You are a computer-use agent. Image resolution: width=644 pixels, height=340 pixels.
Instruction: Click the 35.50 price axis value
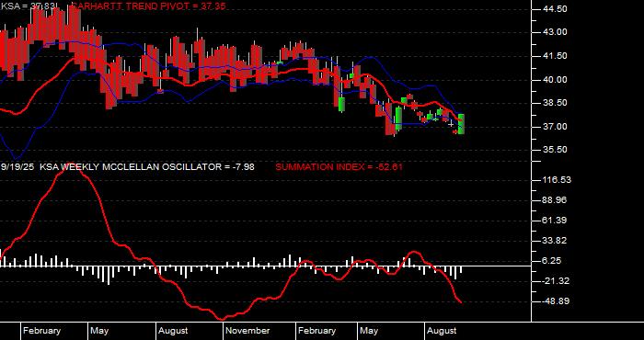point(555,150)
